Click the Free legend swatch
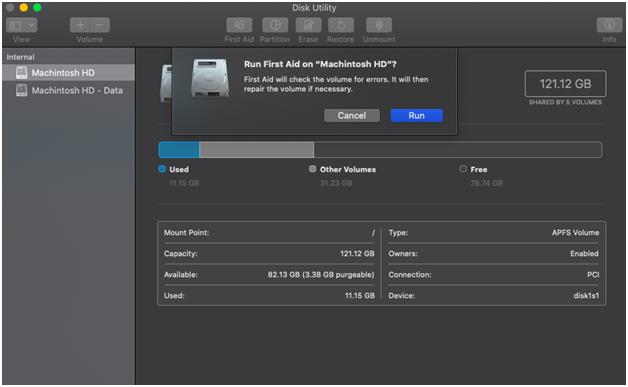 pos(463,169)
